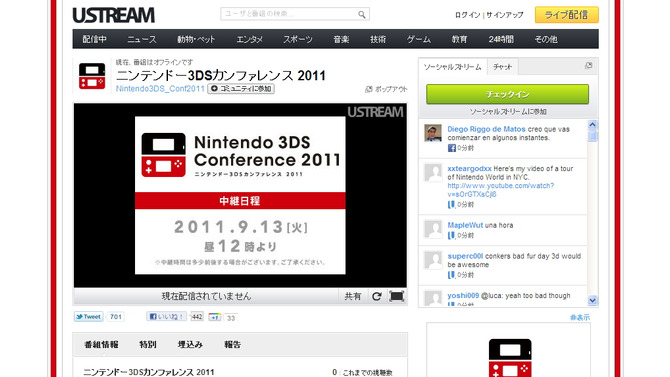The height and width of the screenshot is (377, 670).
Task: Open the ログイン login link
Action: tap(467, 15)
